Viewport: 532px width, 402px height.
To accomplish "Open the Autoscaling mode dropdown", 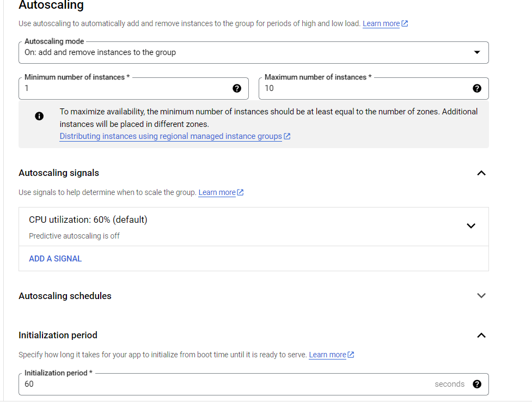I will point(253,53).
